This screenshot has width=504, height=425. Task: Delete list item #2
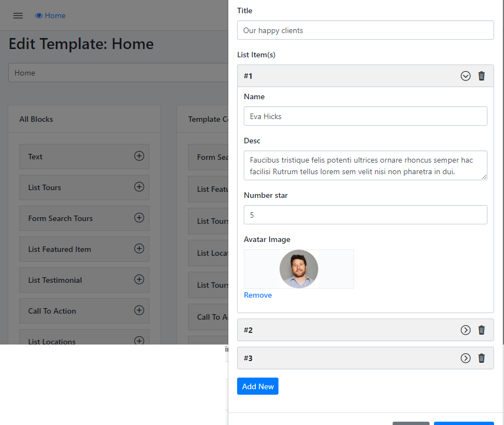tap(481, 330)
